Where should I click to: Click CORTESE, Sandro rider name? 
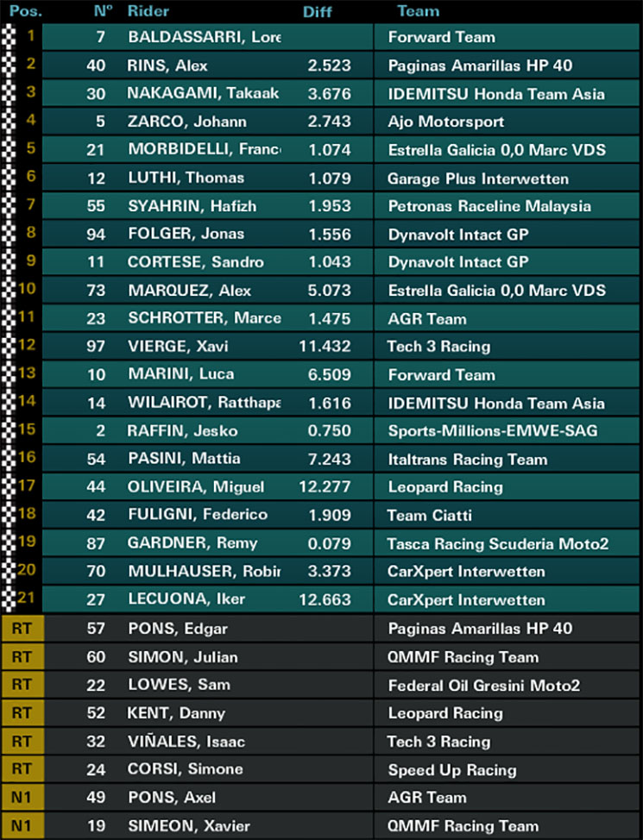point(196,262)
